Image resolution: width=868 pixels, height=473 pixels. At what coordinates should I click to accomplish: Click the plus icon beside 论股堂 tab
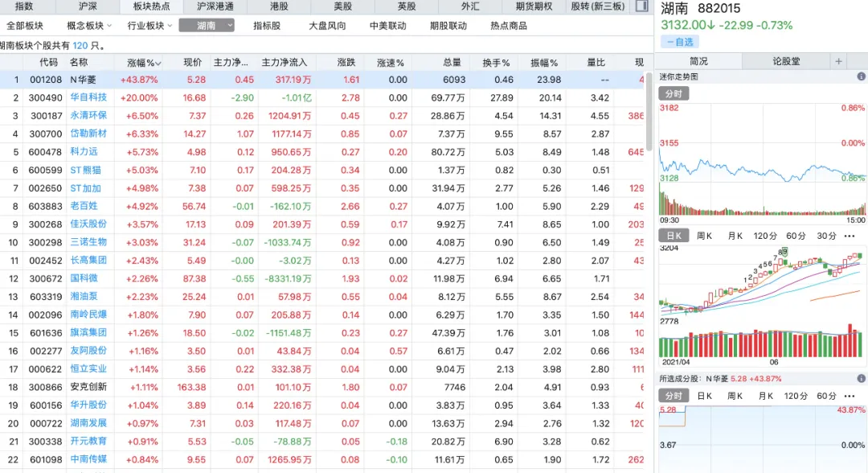[838, 61]
